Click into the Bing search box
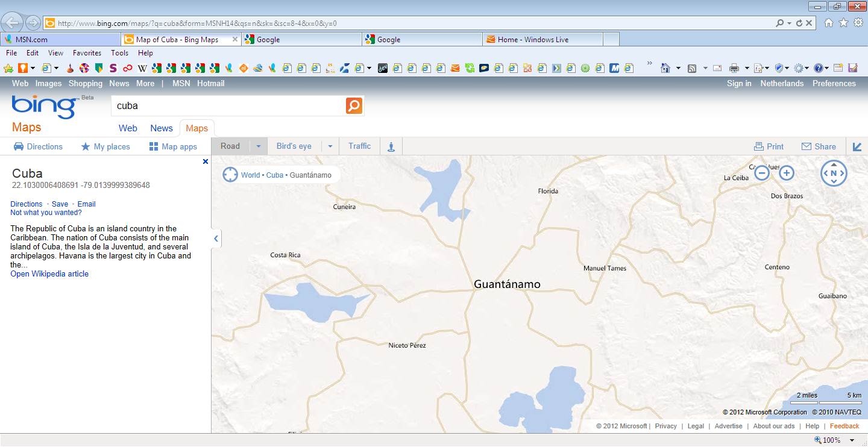868x447 pixels. pos(228,106)
